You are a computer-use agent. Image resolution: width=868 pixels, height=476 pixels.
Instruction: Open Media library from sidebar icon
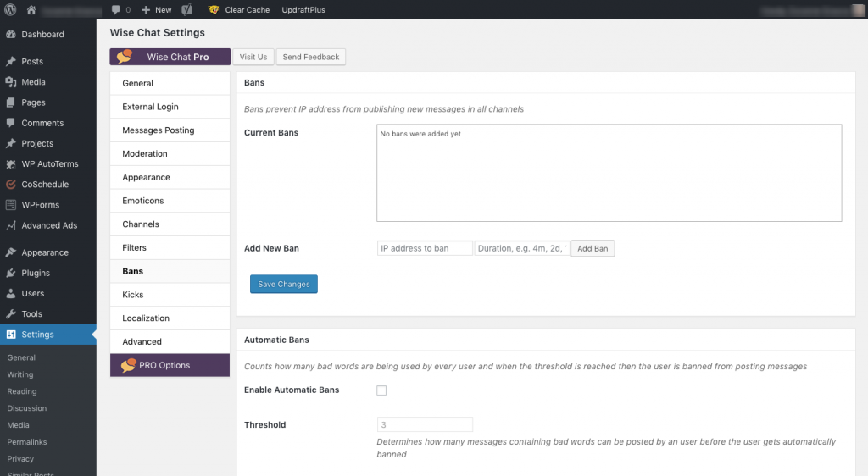click(10, 82)
